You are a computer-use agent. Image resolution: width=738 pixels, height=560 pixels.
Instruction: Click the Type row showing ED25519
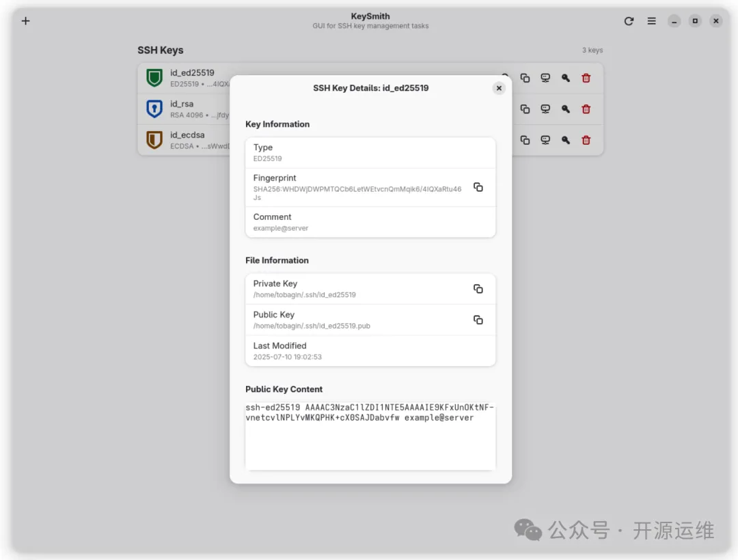pyautogui.click(x=370, y=152)
